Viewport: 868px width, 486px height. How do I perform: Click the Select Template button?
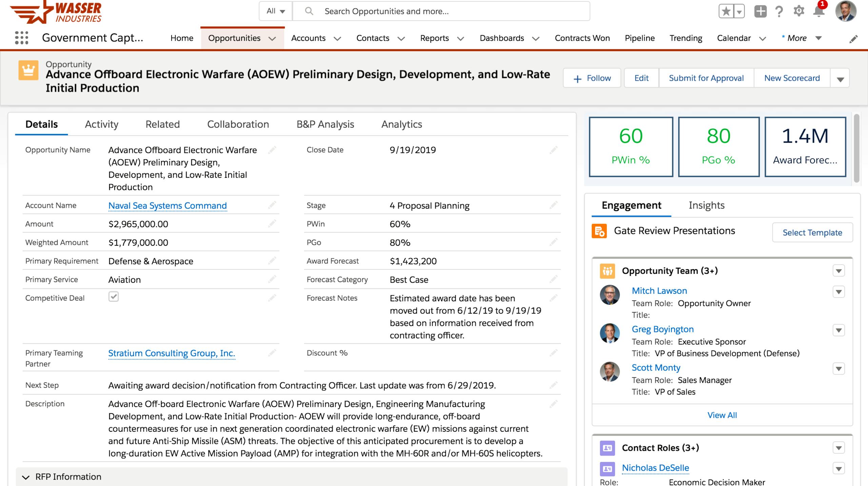812,232
